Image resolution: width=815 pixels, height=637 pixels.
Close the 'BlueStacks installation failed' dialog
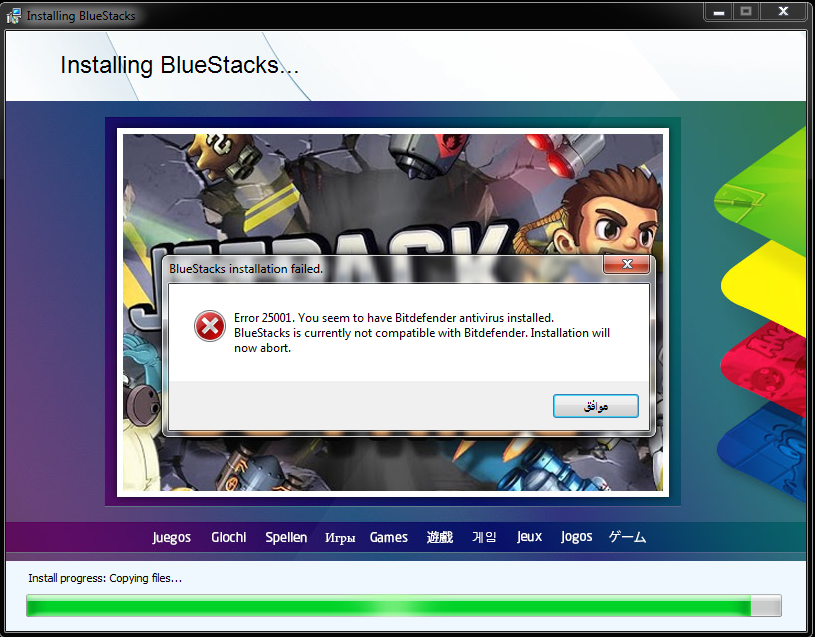[627, 265]
